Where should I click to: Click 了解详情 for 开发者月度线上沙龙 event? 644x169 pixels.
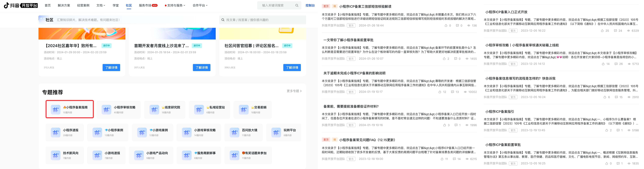[x=202, y=68]
